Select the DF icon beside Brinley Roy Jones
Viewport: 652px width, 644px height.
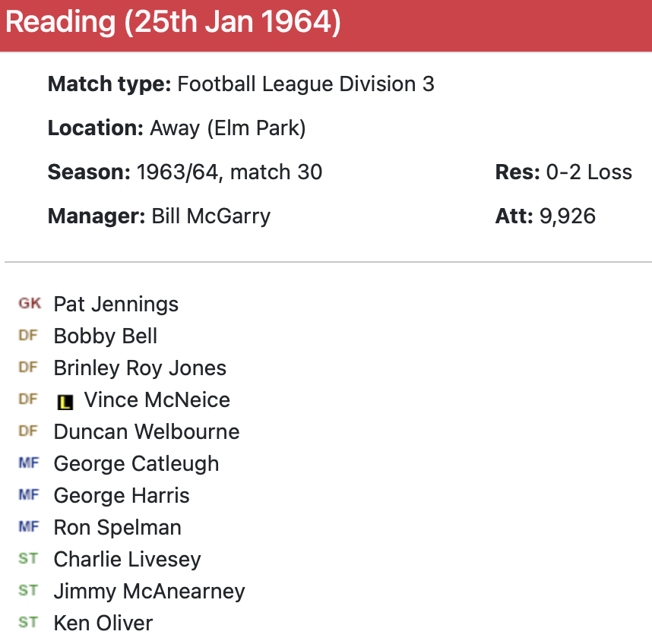pos(28,368)
